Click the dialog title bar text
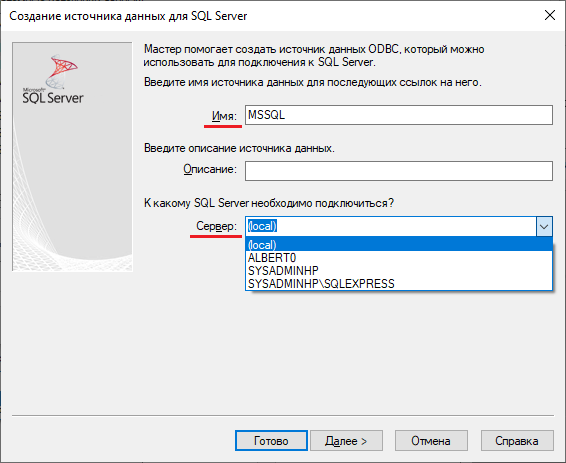The width and height of the screenshot is (566, 463). tap(128, 16)
